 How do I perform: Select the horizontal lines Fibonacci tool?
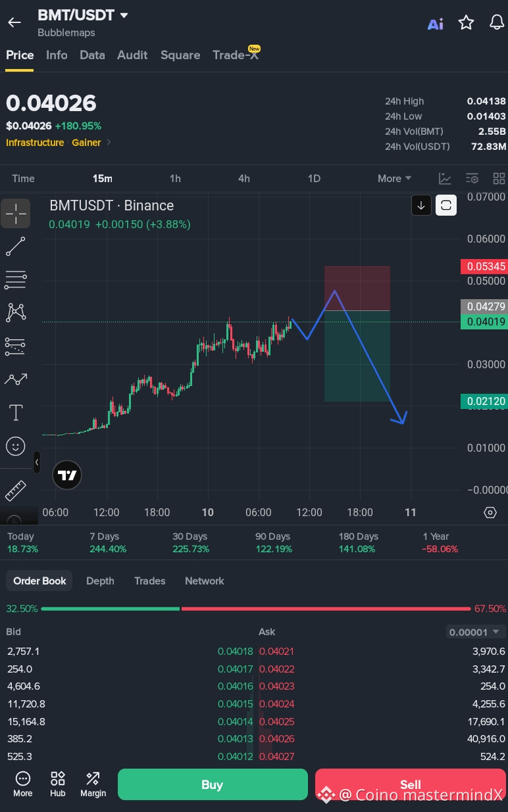15,279
